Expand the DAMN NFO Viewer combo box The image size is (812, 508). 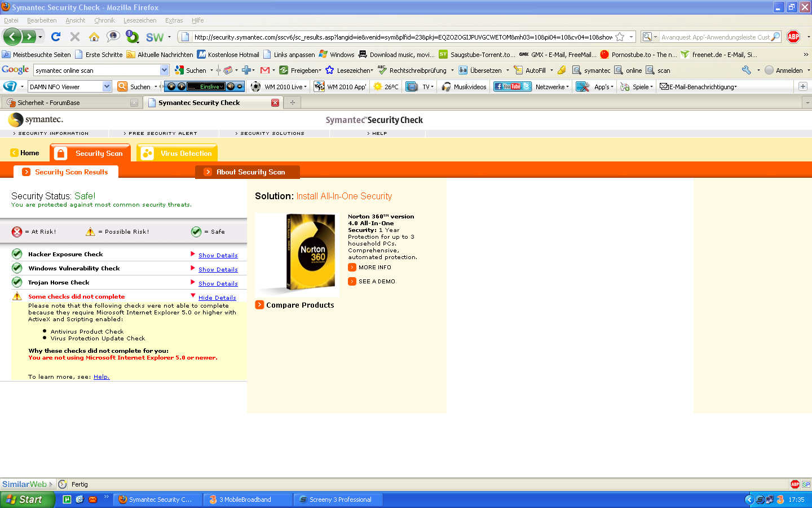(x=107, y=86)
